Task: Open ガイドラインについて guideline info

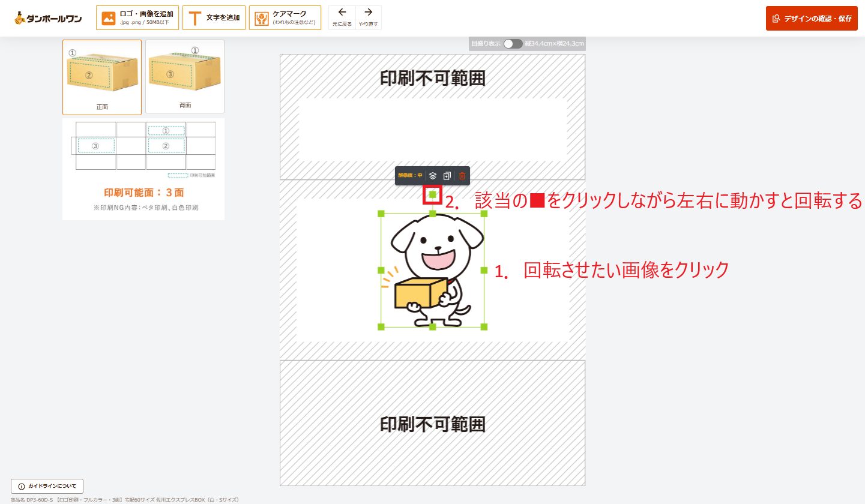Action: coord(47,486)
